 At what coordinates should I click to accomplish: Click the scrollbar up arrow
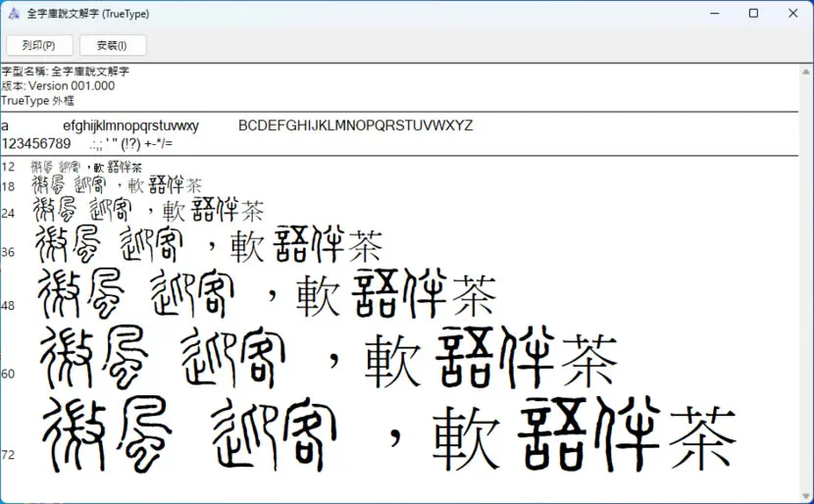pos(806,72)
